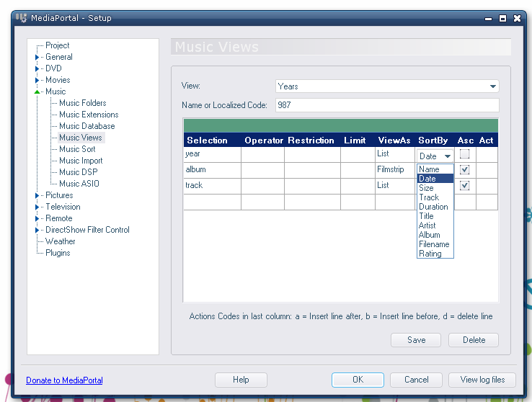The height and width of the screenshot is (402, 532).
Task: Open SortBy Date dropdown in year row
Action: pyautogui.click(x=435, y=156)
